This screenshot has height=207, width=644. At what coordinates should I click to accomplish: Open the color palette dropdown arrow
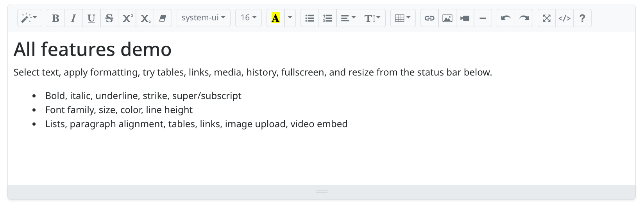coord(290,18)
